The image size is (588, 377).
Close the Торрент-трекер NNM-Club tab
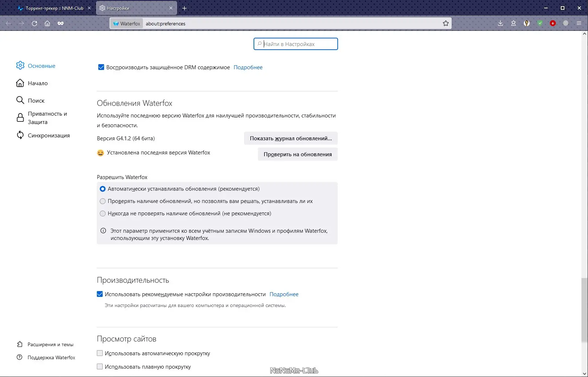point(89,8)
